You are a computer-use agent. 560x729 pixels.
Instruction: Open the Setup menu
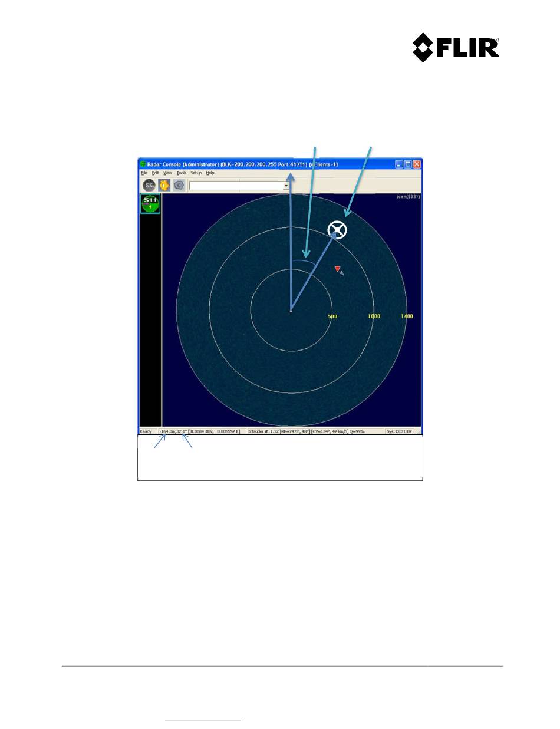click(x=196, y=173)
